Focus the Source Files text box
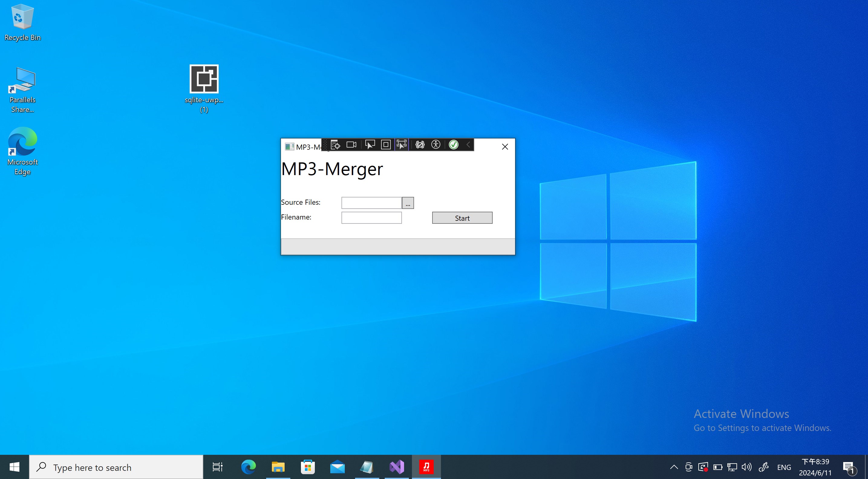Image resolution: width=868 pixels, height=479 pixels. [x=371, y=203]
